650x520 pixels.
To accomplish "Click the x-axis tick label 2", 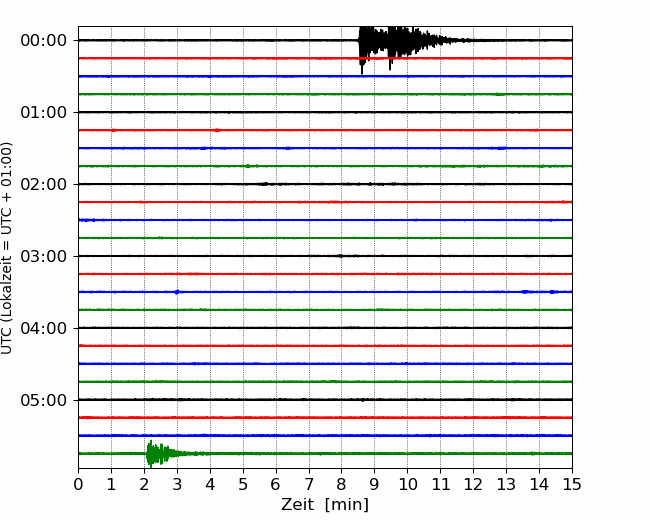I will (144, 484).
